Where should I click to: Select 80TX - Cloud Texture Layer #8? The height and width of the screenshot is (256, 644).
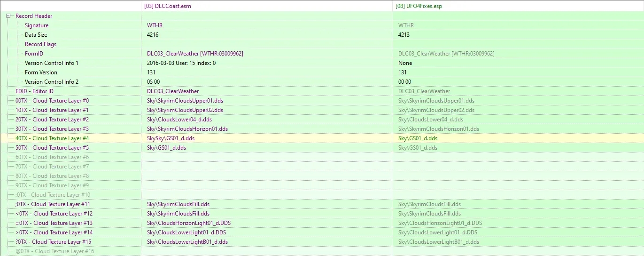click(52, 176)
